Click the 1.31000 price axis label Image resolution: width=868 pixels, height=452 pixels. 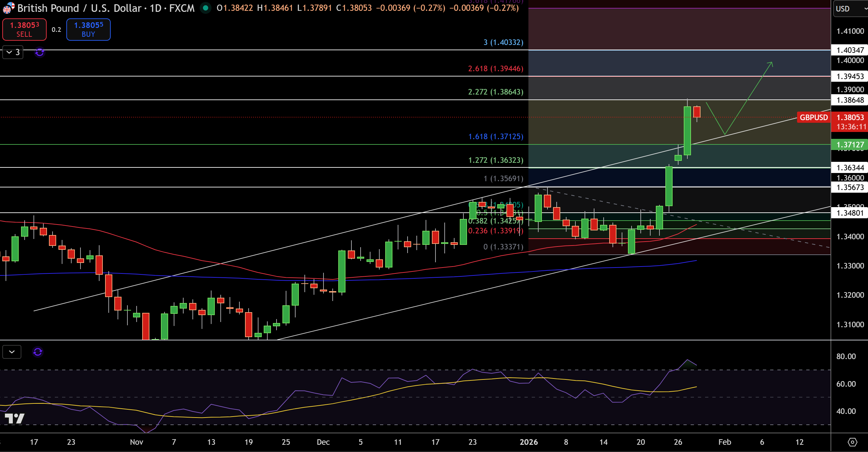coord(850,324)
